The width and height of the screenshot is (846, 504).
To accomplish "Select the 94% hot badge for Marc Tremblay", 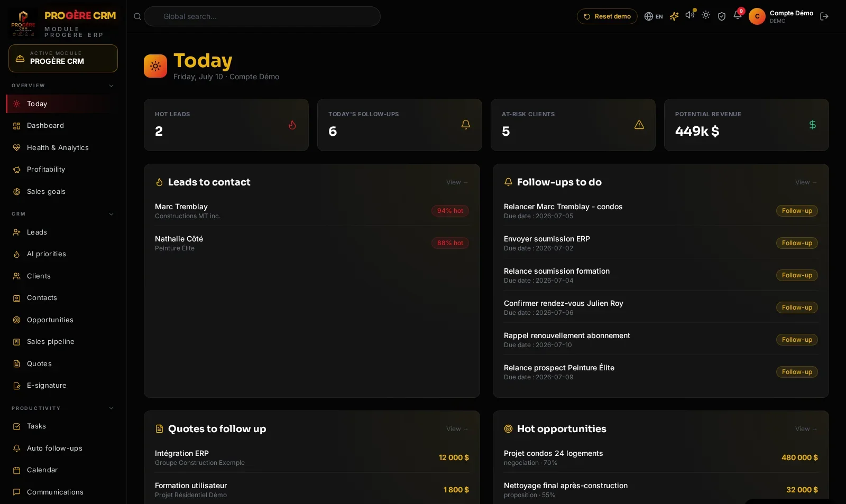I will point(450,211).
